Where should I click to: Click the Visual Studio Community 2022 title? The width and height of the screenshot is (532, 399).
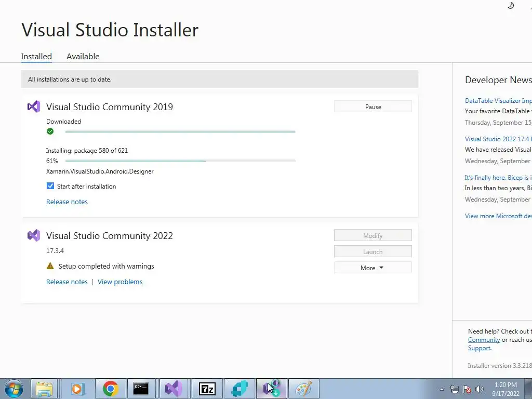[x=110, y=236]
